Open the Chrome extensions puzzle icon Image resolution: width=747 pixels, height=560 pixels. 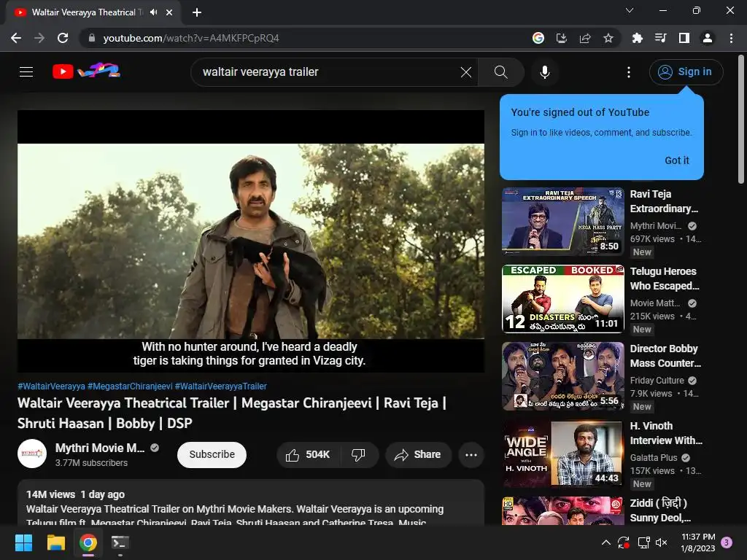pyautogui.click(x=637, y=38)
